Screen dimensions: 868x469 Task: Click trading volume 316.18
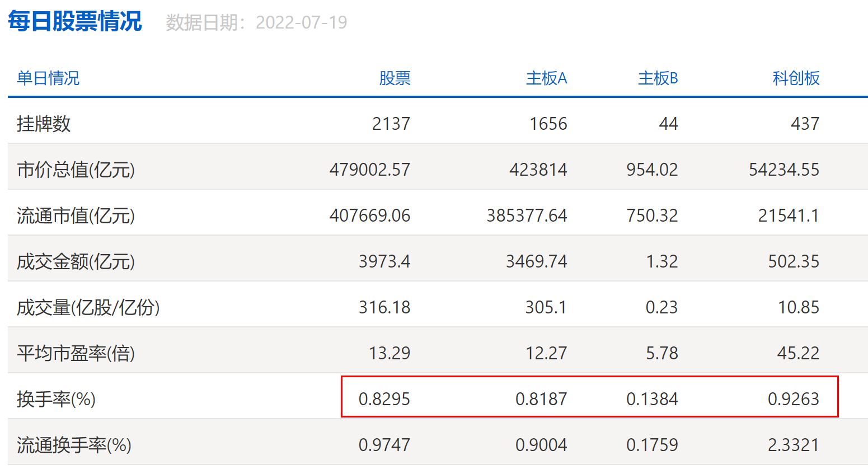point(384,307)
